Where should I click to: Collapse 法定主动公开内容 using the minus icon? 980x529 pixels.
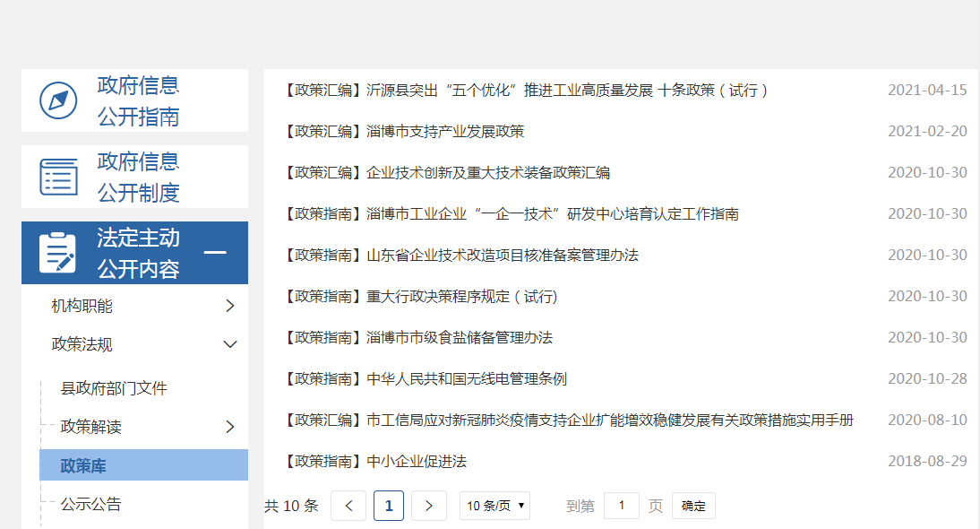point(215,253)
